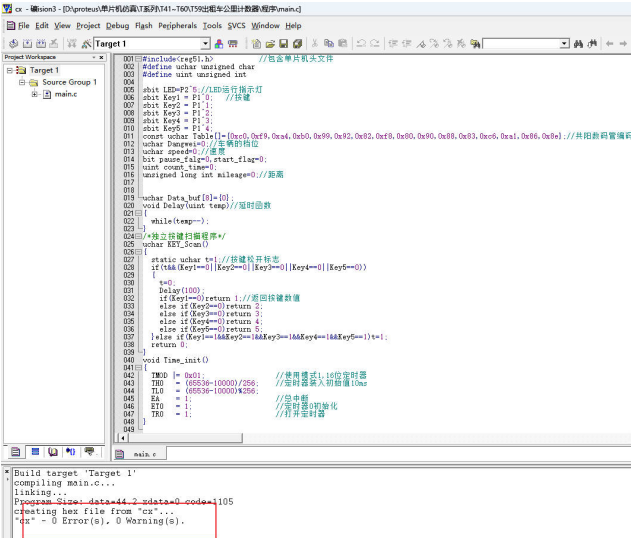Click the Open file folder icon

[270, 44]
